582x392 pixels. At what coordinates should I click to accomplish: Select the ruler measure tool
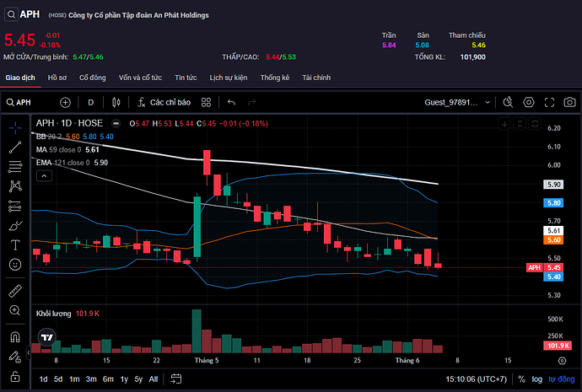pos(15,291)
